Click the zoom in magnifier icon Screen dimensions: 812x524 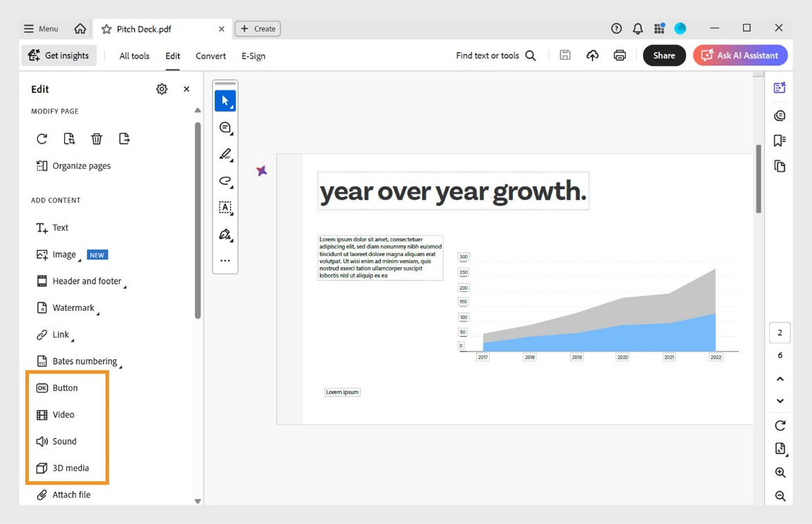[780, 472]
